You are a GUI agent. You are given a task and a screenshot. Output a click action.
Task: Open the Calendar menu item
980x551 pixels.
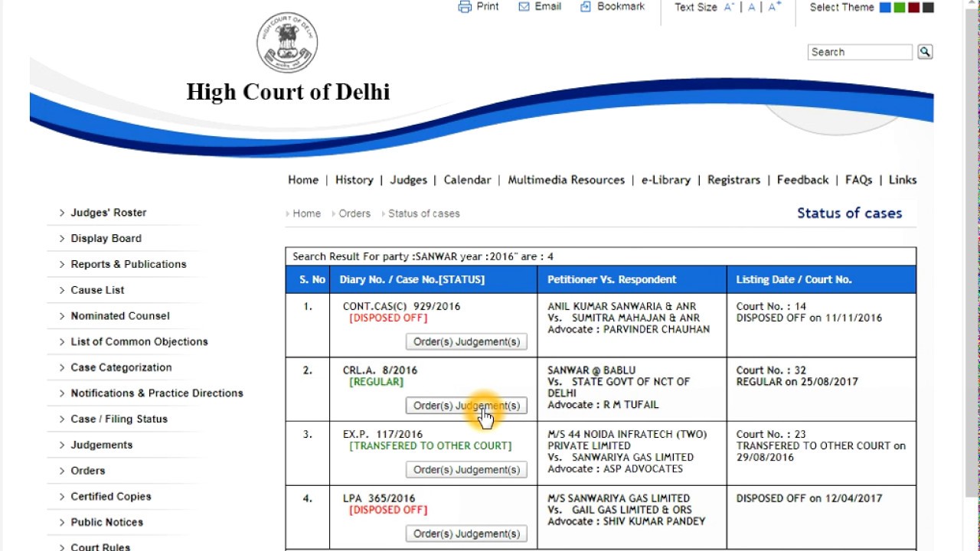(x=467, y=180)
